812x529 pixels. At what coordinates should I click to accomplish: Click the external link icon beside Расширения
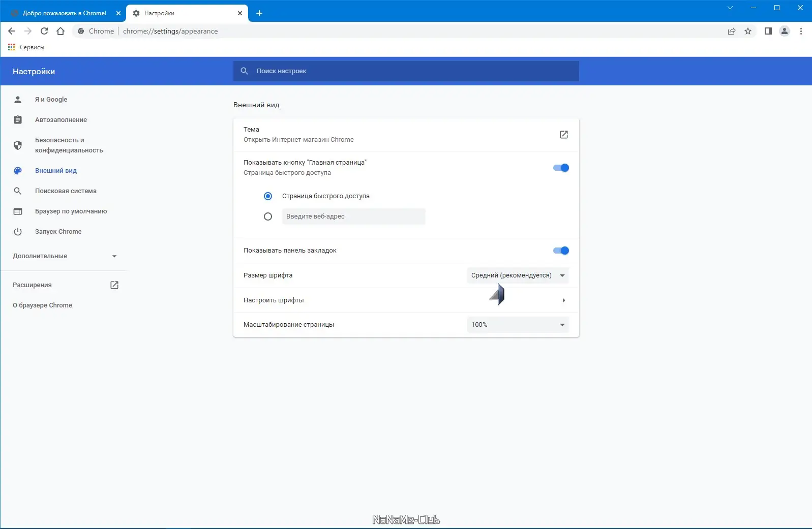[x=114, y=285]
